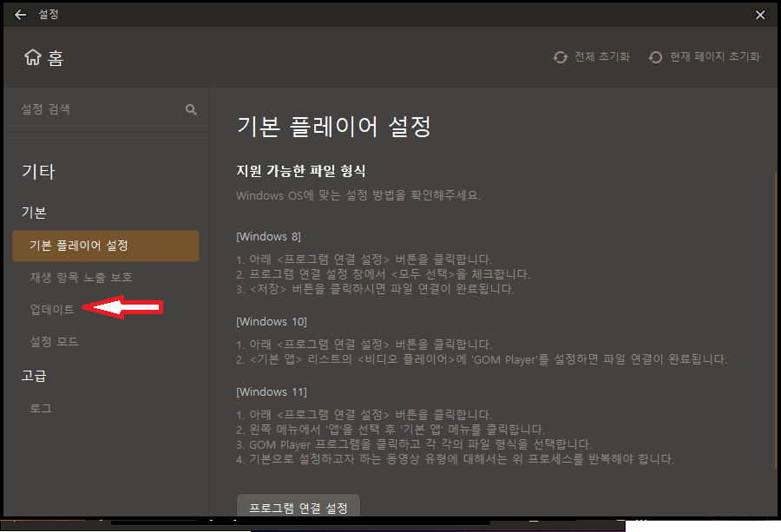Click the [Windows 10] label
Screen dimensions: 781x532
pos(272,322)
